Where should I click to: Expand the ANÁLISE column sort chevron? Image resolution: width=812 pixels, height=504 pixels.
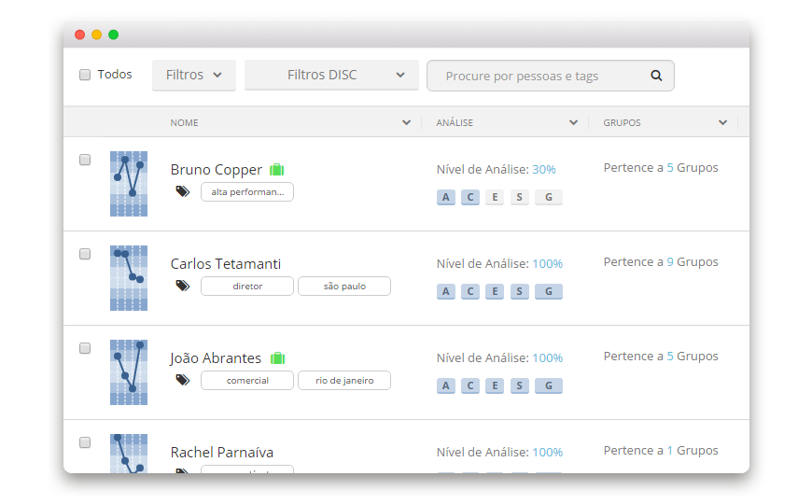pos(573,123)
